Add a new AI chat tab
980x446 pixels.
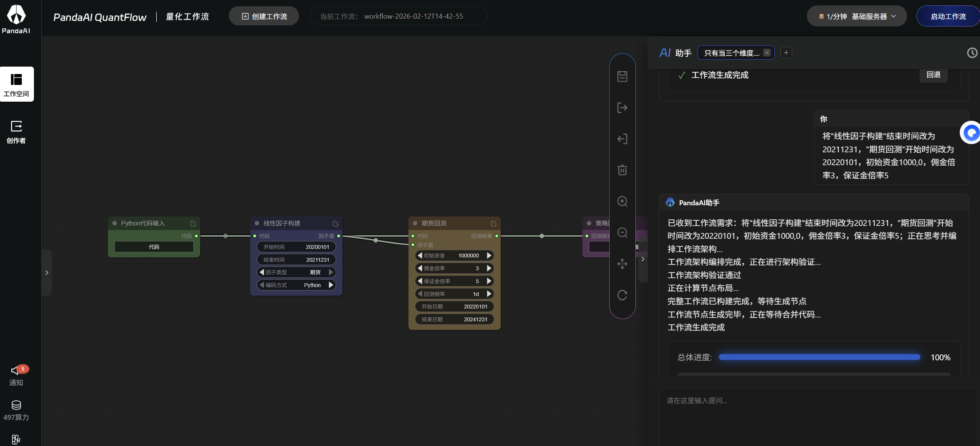point(786,53)
